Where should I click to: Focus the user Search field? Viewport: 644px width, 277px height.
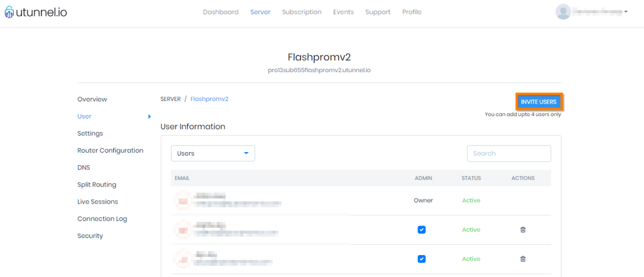[509, 153]
